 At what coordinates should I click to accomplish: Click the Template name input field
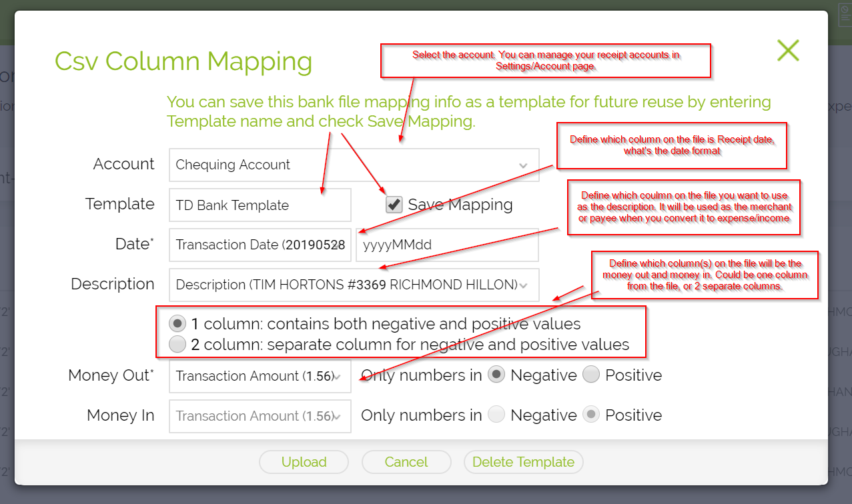(x=260, y=205)
